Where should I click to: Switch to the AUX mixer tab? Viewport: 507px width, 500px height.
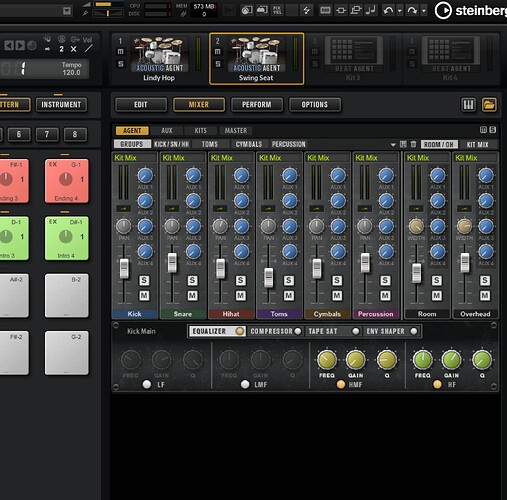167,130
